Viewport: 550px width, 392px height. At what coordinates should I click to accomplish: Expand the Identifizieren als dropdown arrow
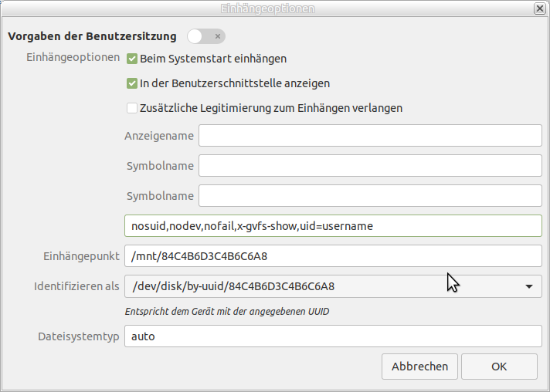click(x=528, y=286)
